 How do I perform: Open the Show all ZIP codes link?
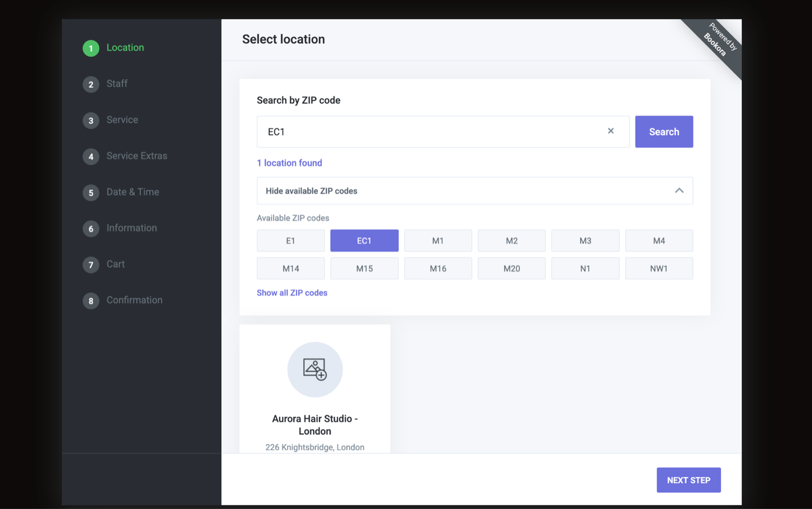click(x=292, y=293)
